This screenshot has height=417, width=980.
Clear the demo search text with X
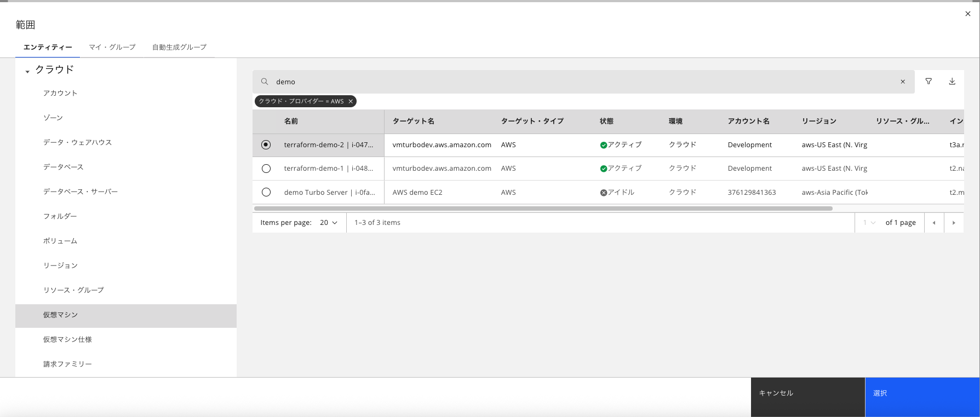[903, 82]
